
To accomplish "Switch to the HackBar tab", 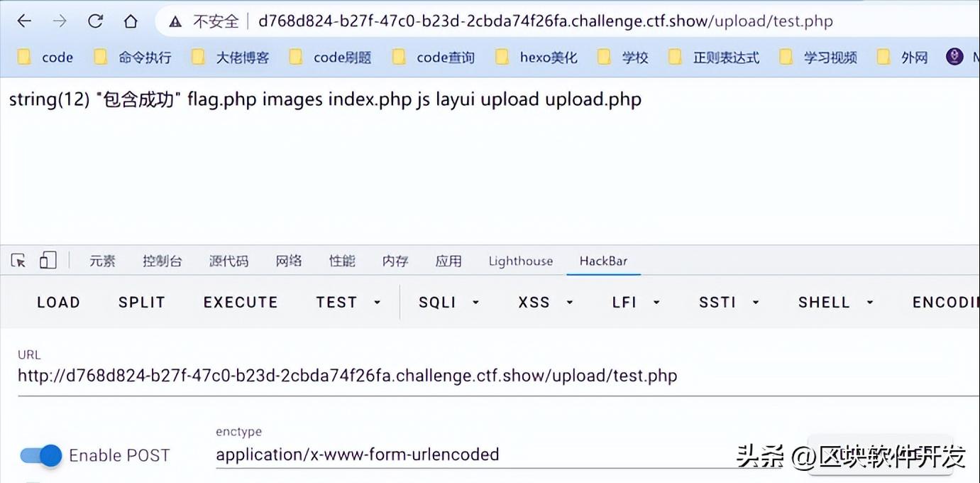I will click(x=603, y=261).
